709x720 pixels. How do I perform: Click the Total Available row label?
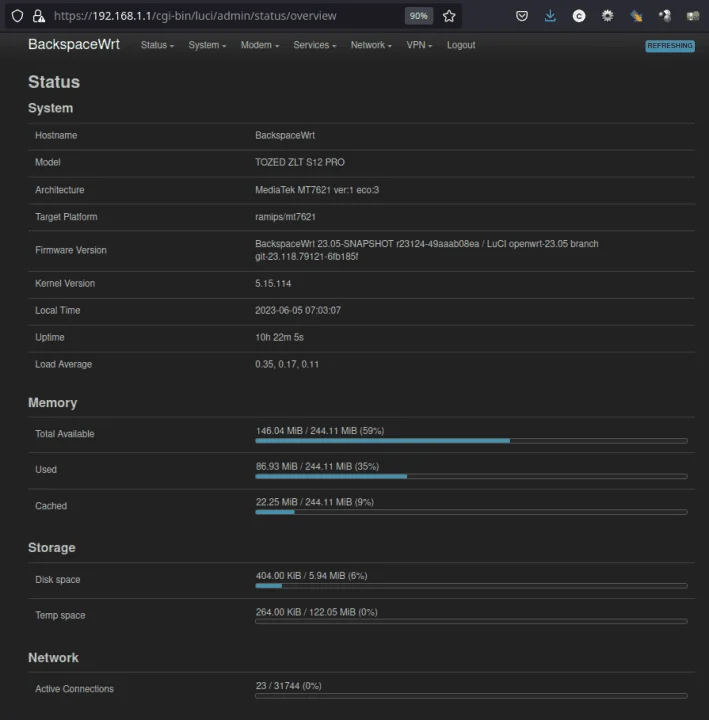click(65, 434)
